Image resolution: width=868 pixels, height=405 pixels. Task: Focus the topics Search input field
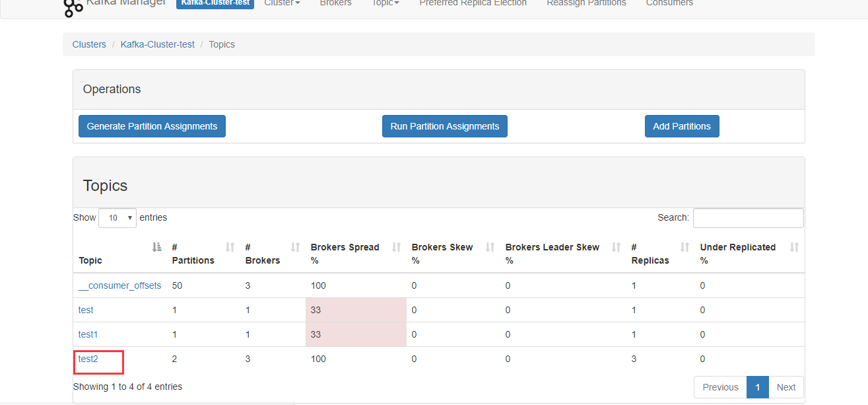coord(749,218)
